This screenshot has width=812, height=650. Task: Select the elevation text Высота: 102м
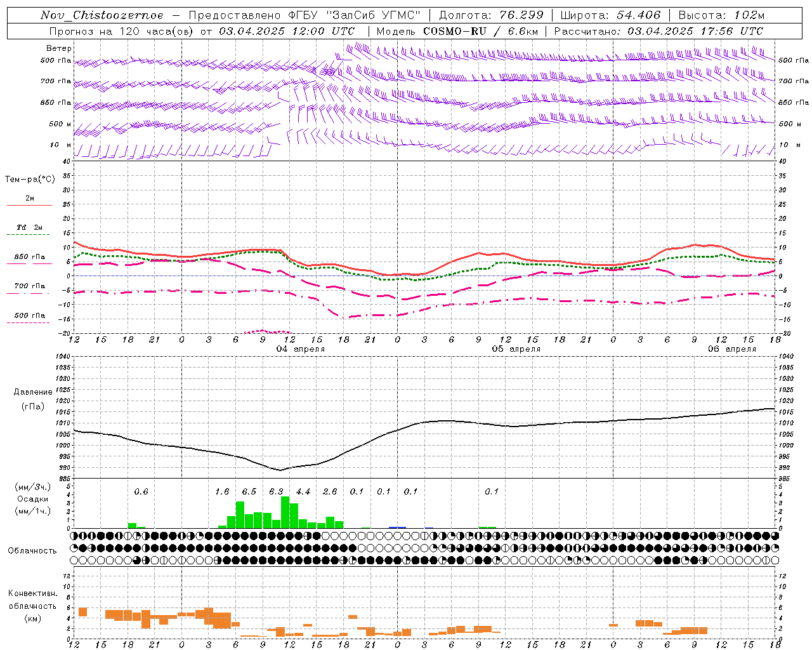(x=721, y=15)
